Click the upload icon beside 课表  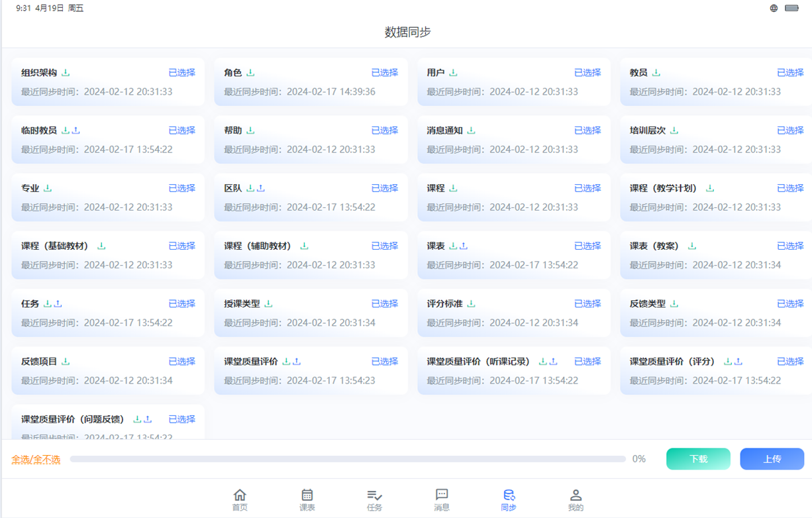(x=464, y=246)
